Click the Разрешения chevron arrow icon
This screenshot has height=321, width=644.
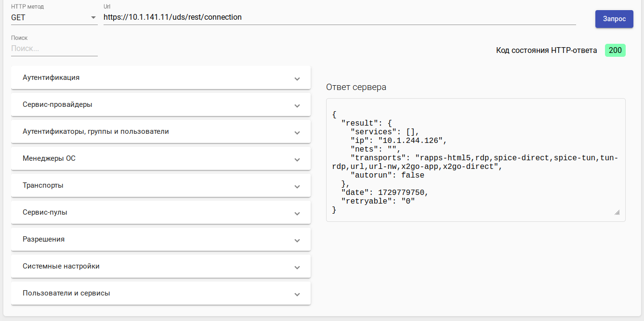click(x=297, y=241)
